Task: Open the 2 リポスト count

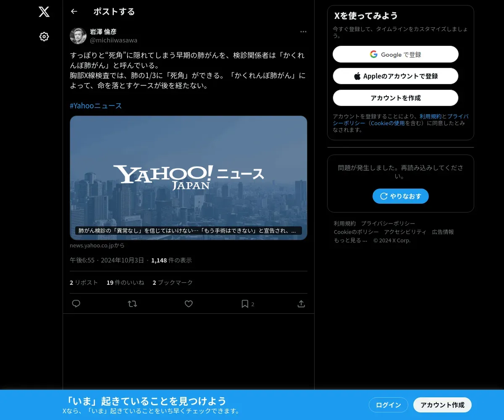Action: pyautogui.click(x=84, y=282)
